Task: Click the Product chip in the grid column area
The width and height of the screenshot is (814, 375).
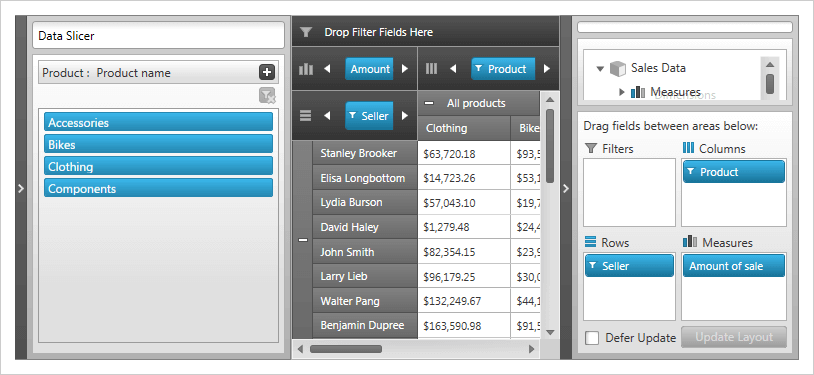Action: click(503, 69)
